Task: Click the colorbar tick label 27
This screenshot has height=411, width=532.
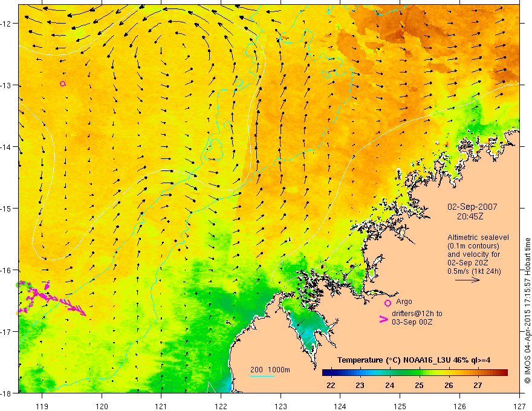Action: click(x=478, y=386)
